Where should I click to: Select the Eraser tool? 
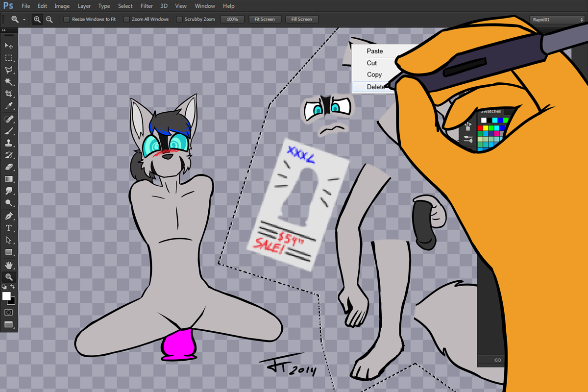[9, 167]
